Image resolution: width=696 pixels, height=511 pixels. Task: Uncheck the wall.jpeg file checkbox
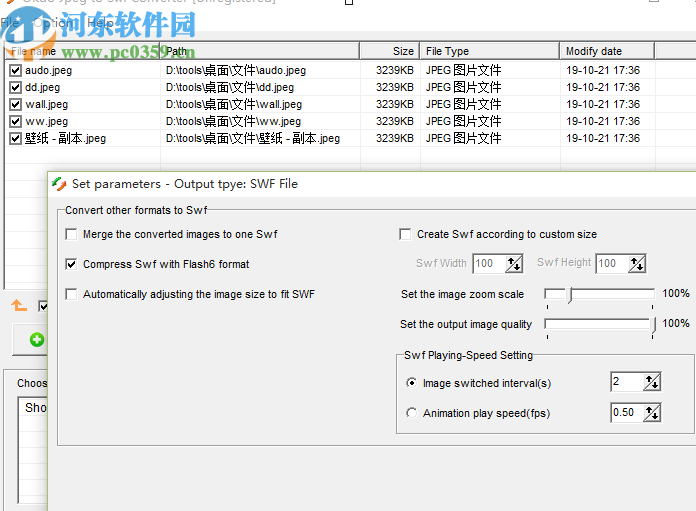(x=16, y=104)
